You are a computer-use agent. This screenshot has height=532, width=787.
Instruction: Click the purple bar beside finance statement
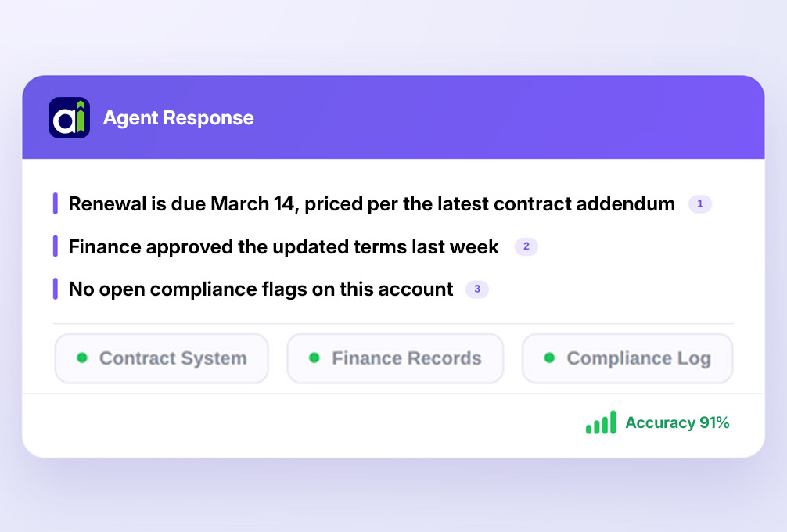coord(56,246)
